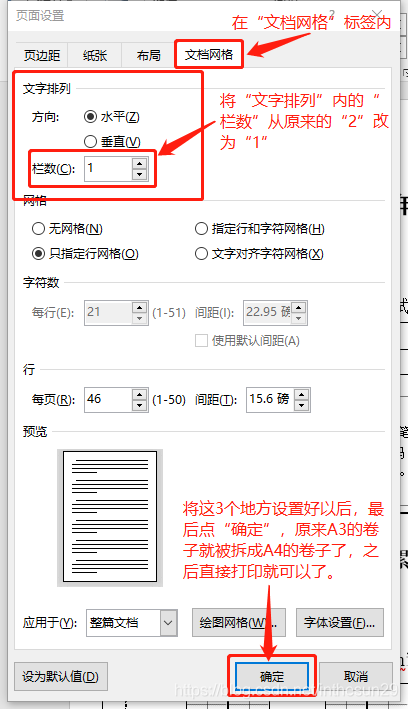
Task: Close the 页面设置 dialog
Action: tap(376, 15)
